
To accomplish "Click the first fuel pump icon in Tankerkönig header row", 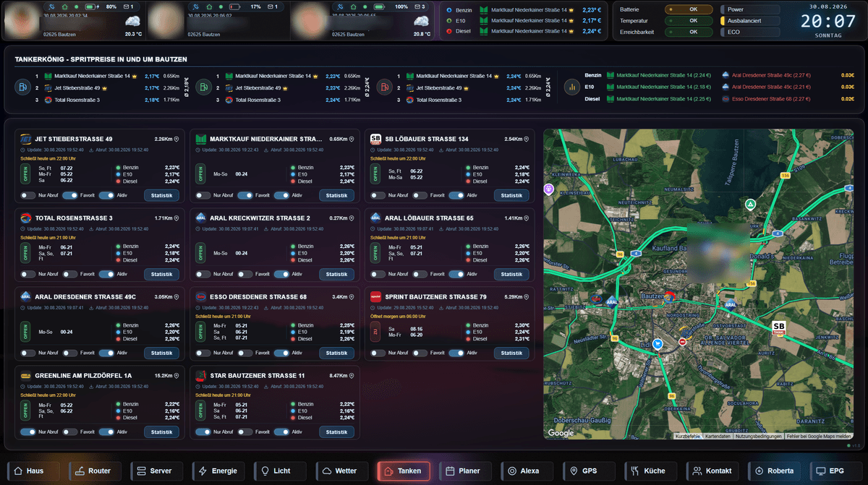I will coord(22,87).
